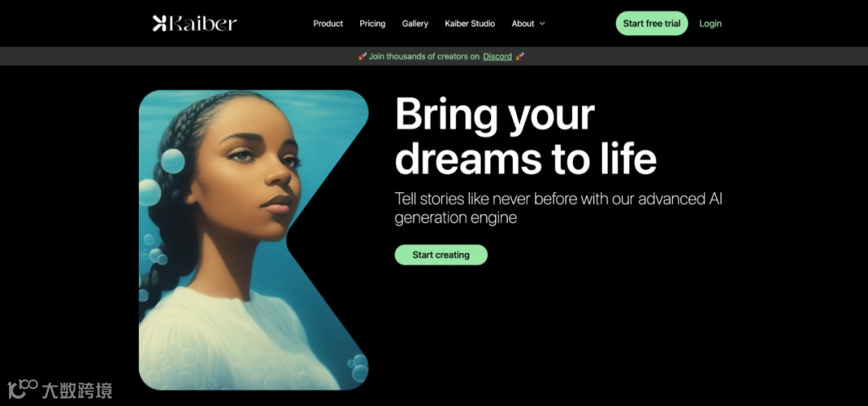
Task: Select Kaiber Studio in the navigation bar
Action: point(470,23)
